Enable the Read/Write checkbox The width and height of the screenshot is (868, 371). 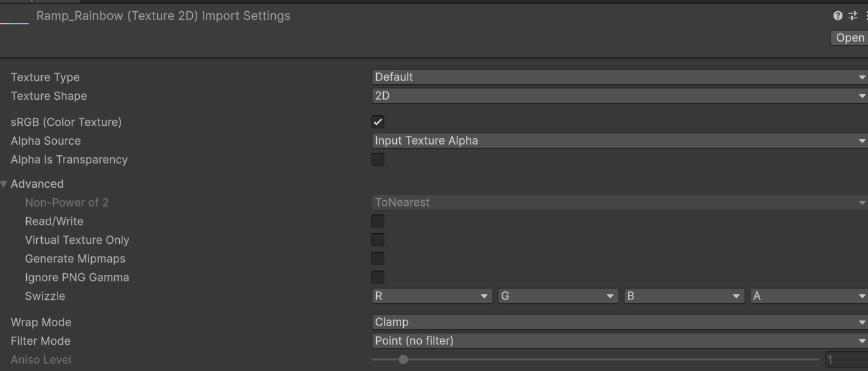pos(378,221)
